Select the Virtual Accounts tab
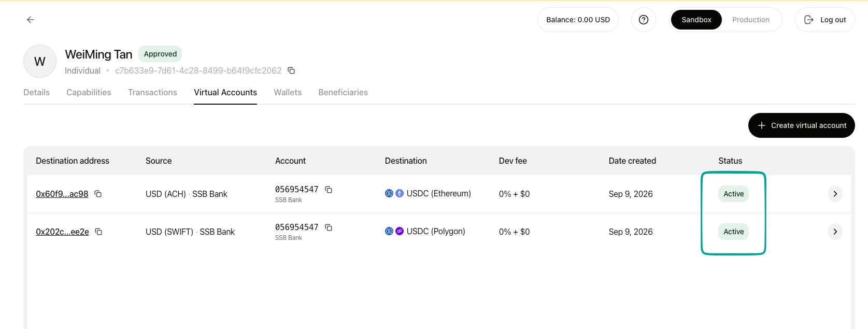Image resolution: width=868 pixels, height=329 pixels. click(225, 92)
